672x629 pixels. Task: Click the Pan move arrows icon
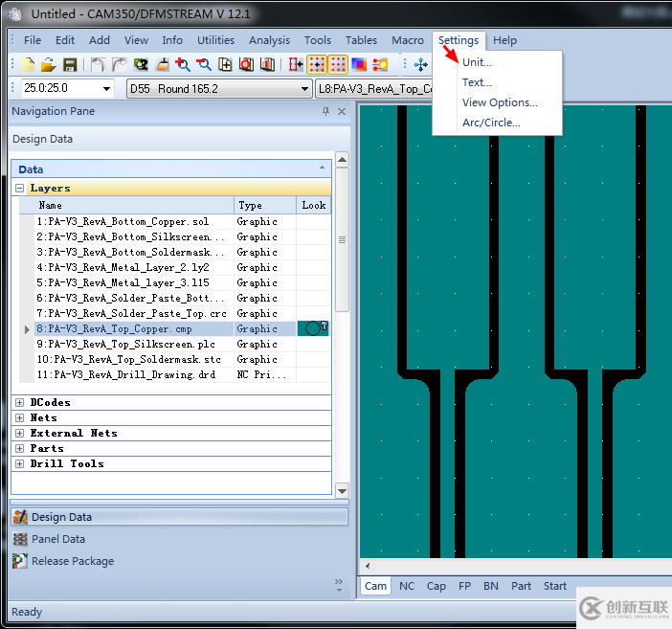point(420,65)
